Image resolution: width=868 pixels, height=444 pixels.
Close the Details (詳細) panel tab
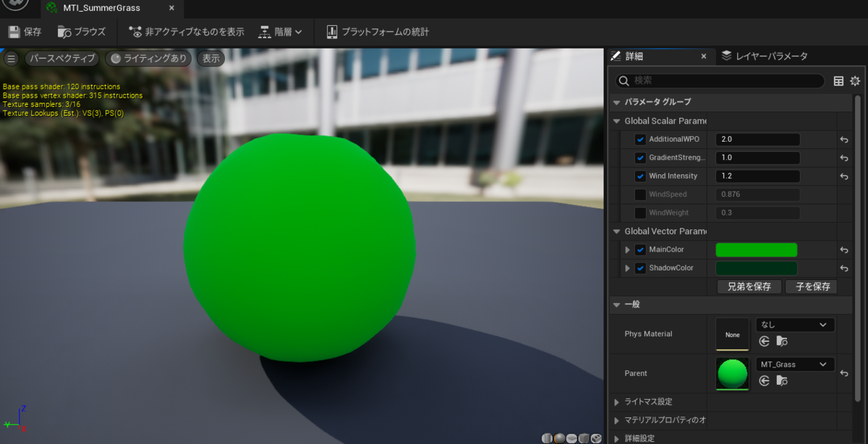704,56
